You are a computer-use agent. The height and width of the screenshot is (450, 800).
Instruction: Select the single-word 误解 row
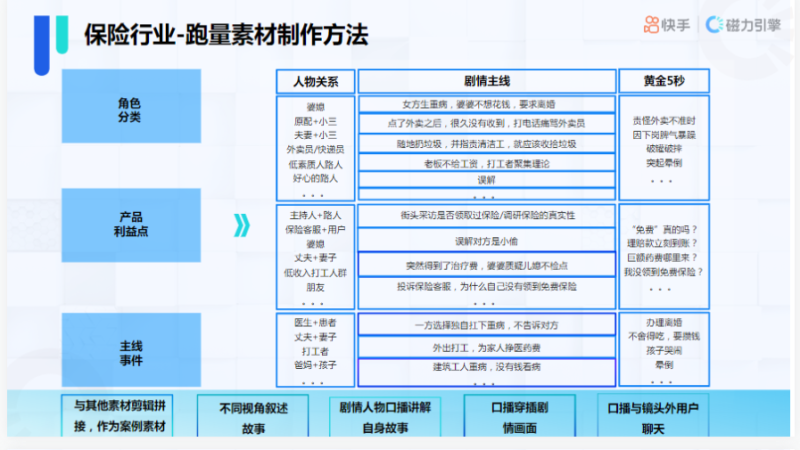tap(487, 180)
